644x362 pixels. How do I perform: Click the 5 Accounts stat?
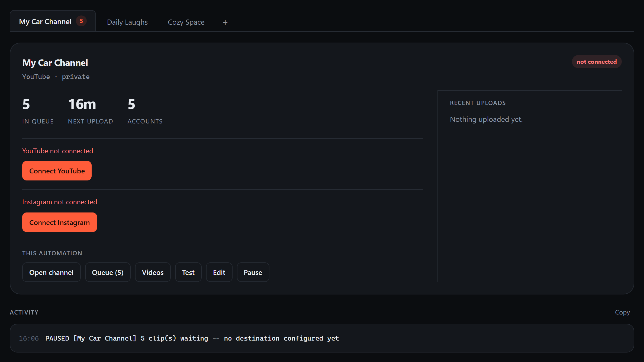coord(145,111)
